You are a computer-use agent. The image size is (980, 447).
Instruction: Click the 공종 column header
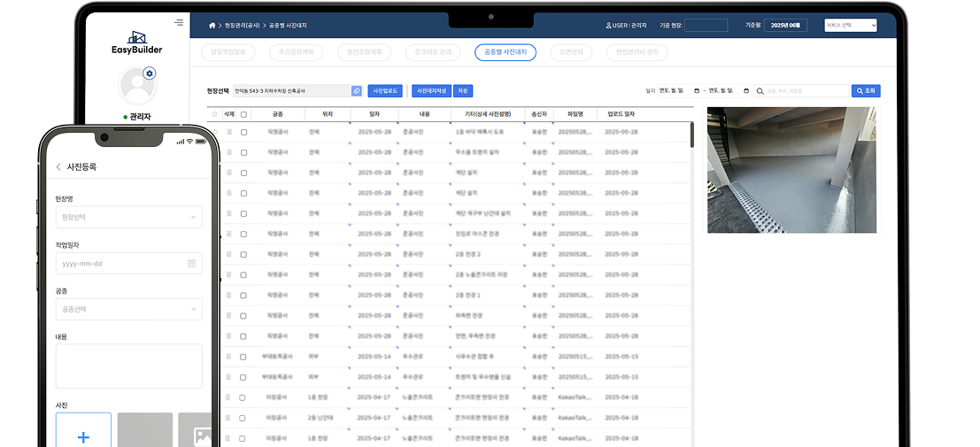point(277,114)
